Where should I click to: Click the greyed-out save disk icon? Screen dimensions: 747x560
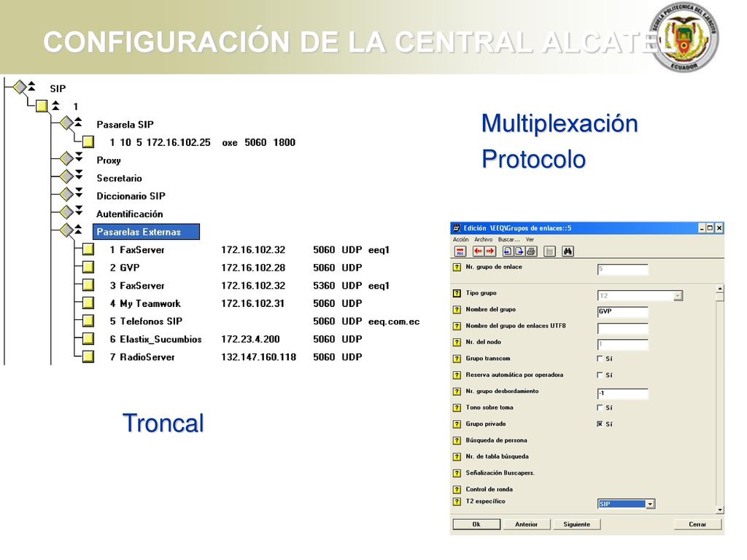pos(549,252)
